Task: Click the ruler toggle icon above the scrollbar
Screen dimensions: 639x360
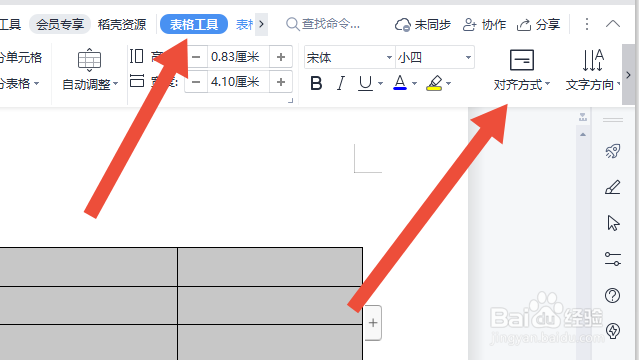Action: point(583,117)
